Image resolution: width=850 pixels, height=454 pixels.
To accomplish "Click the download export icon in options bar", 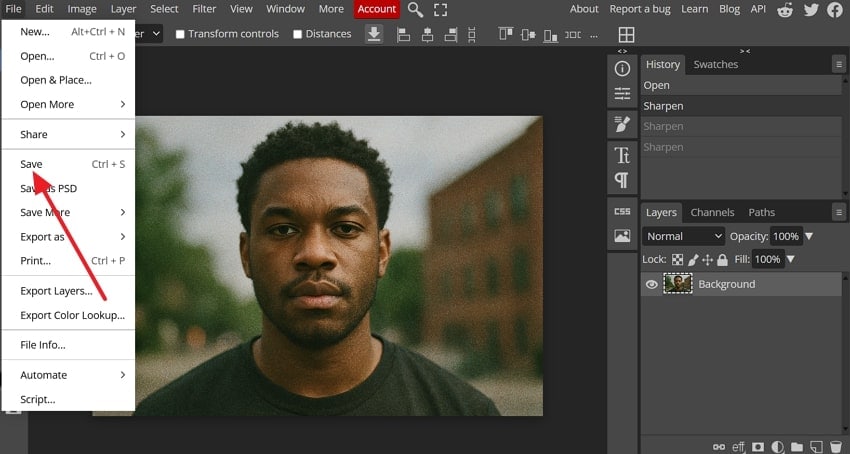I will (x=374, y=34).
